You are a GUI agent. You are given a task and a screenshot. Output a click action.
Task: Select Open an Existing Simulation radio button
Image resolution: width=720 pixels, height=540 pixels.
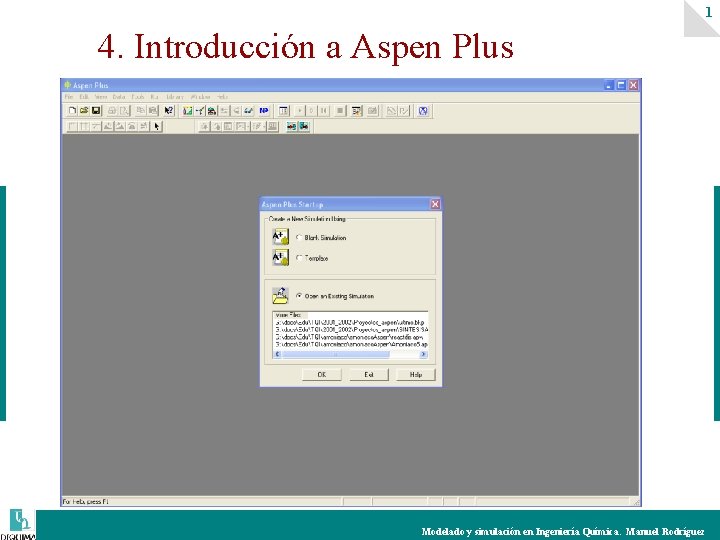299,296
